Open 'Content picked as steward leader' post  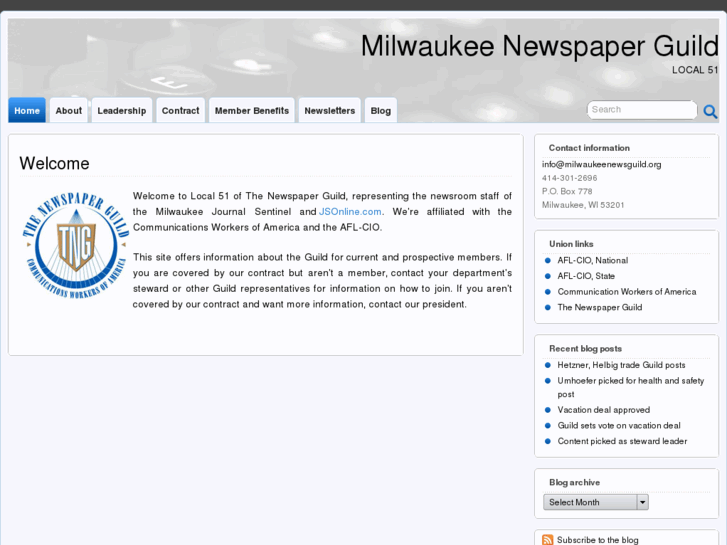coord(622,441)
